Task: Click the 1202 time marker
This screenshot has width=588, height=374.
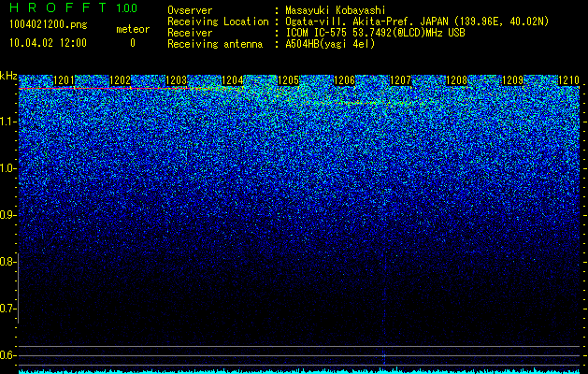Action: [120, 80]
